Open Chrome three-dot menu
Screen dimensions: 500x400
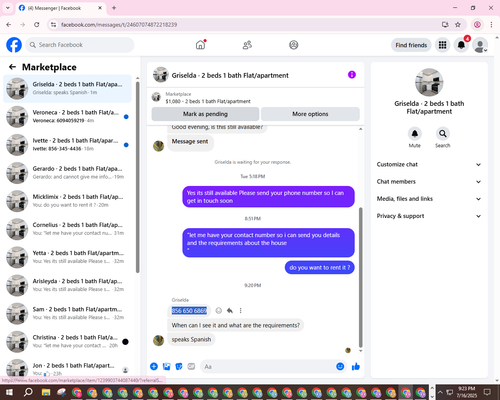click(x=491, y=25)
